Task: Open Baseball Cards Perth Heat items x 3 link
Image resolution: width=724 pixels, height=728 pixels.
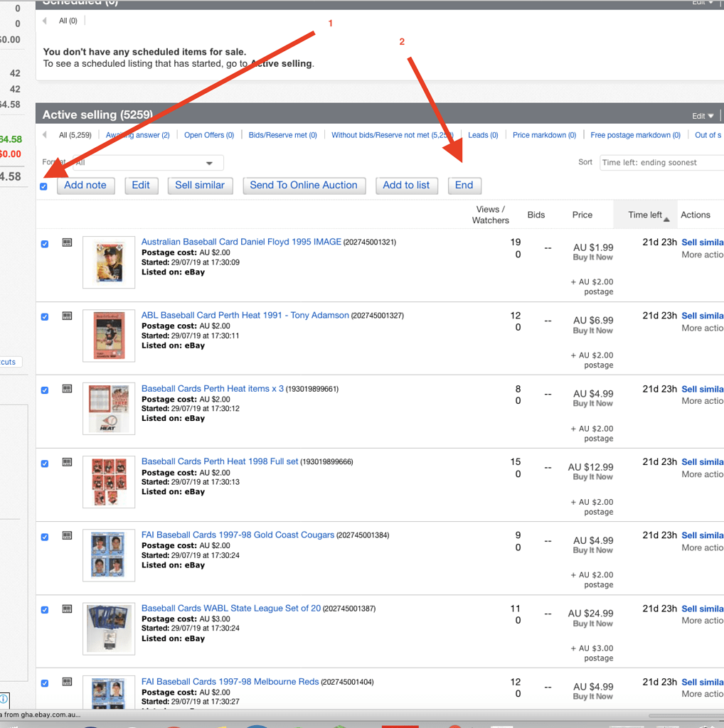Action: [213, 389]
